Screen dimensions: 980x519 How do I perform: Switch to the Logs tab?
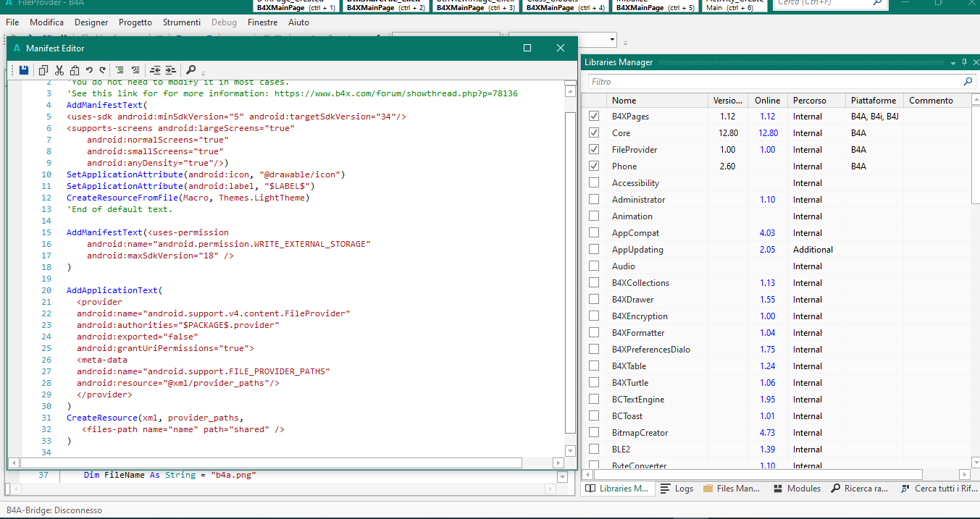point(677,489)
